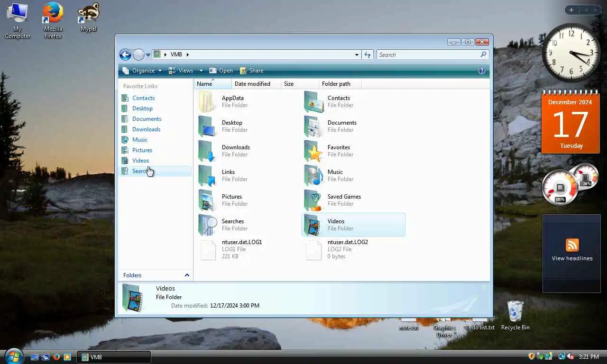The height and width of the screenshot is (364, 607).
Task: Sort by the Size column header
Action: [x=300, y=84]
